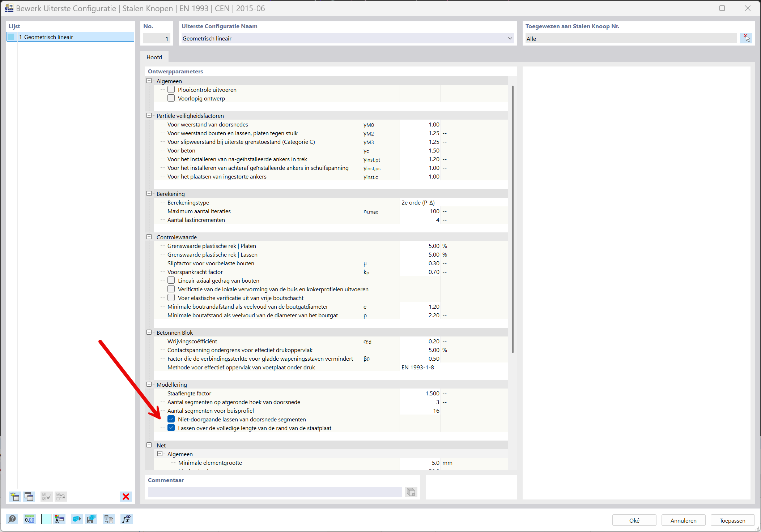This screenshot has width=761, height=532.
Task: Click the select all checkmarks icon
Action: click(46, 496)
